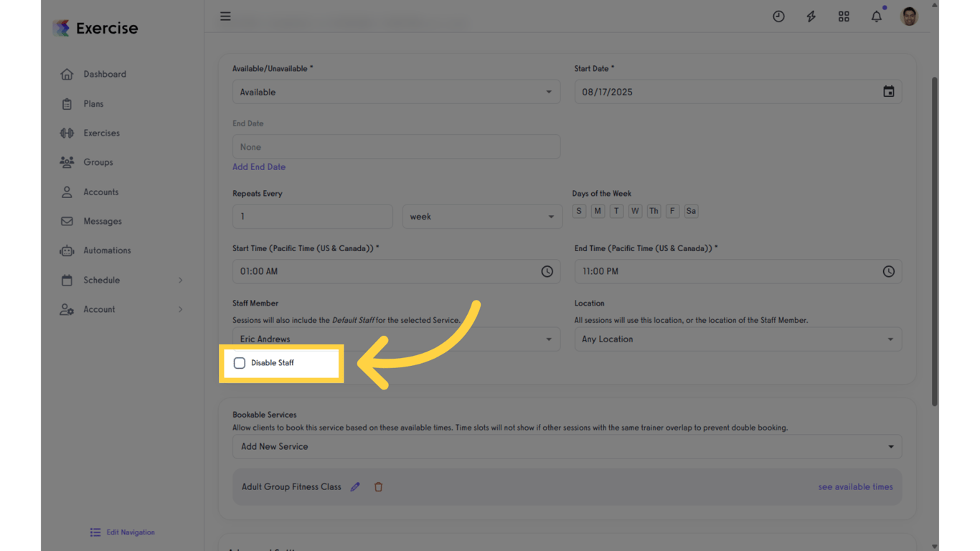Image resolution: width=980 pixels, height=551 pixels.
Task: Click the Edit Navigation list icon
Action: (95, 532)
